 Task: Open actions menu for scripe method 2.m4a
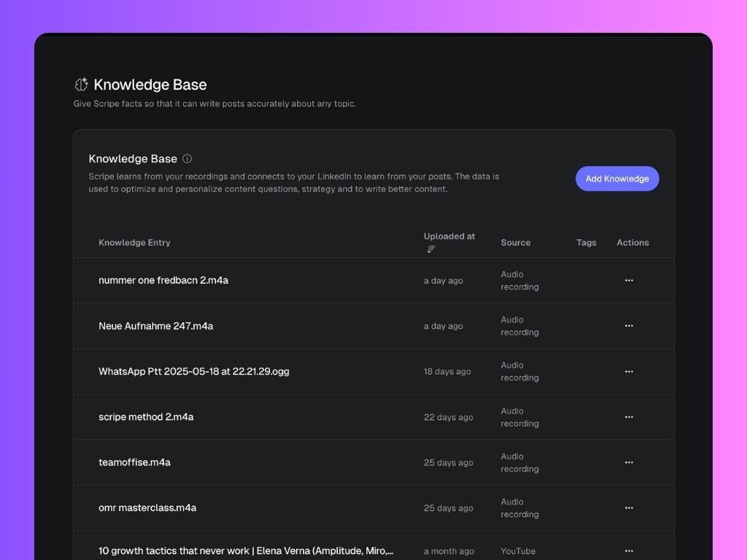629,416
